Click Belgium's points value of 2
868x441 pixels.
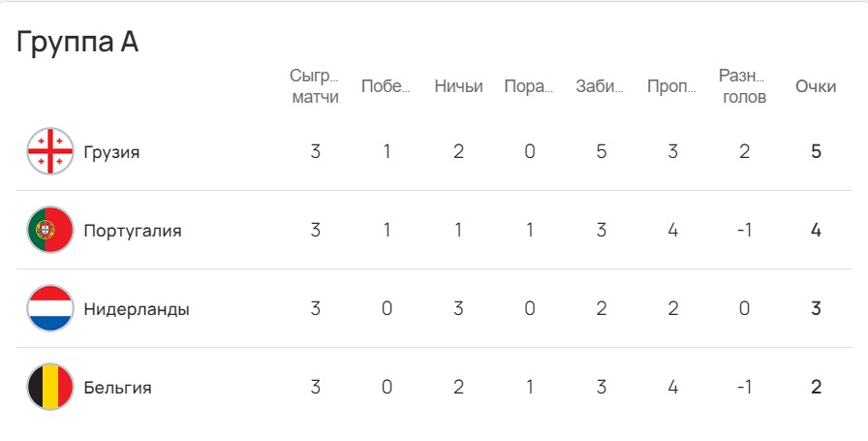[x=817, y=388]
